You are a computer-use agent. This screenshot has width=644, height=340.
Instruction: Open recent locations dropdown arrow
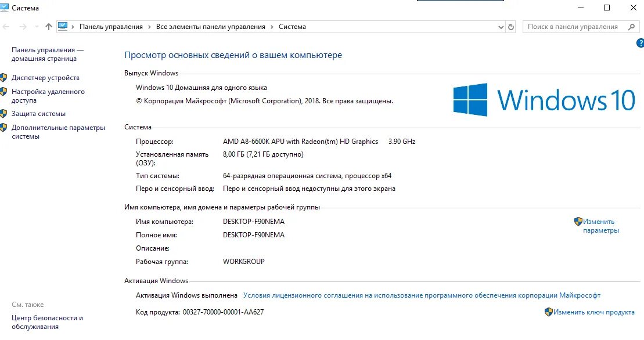click(x=37, y=27)
